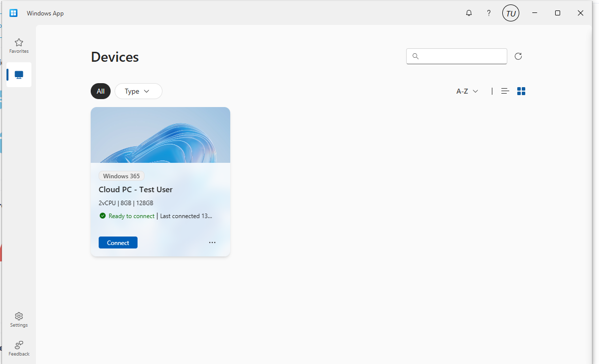This screenshot has height=364, width=599.
Task: Open Favorites in the sidebar
Action: tap(19, 46)
